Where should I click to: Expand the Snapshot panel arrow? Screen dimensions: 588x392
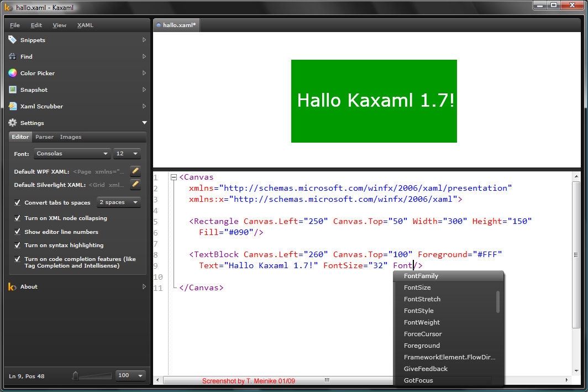click(144, 89)
